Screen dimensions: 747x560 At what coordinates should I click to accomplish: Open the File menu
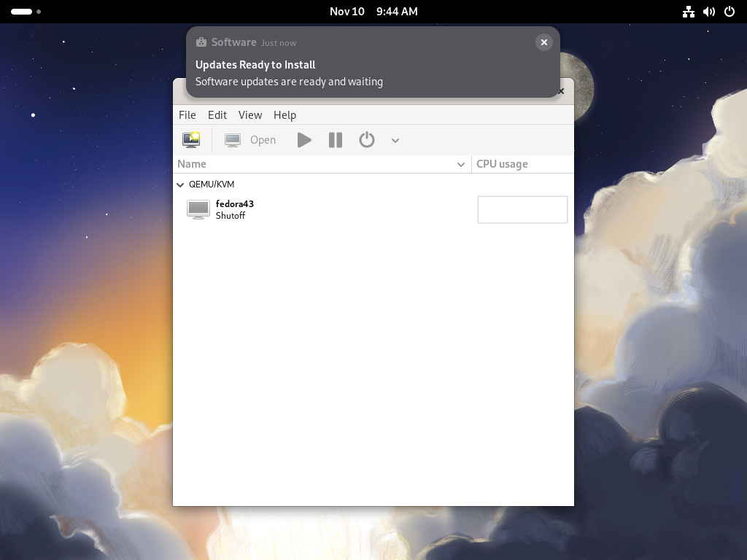coord(187,114)
